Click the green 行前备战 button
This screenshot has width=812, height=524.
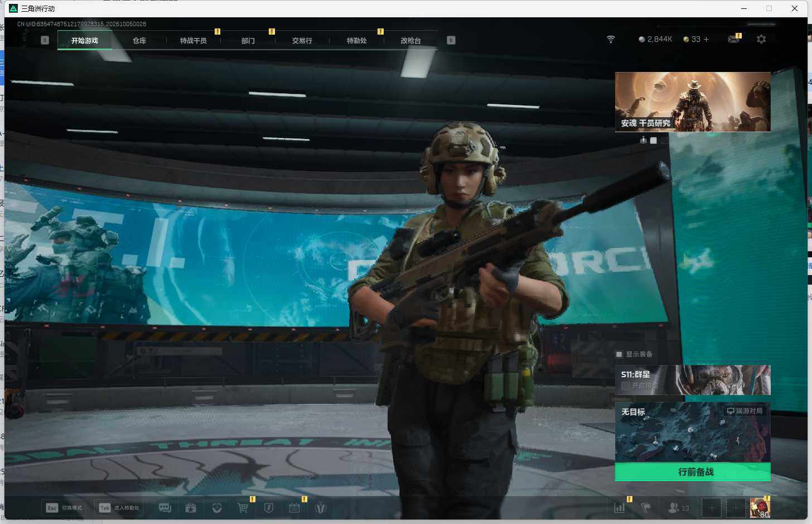(693, 472)
